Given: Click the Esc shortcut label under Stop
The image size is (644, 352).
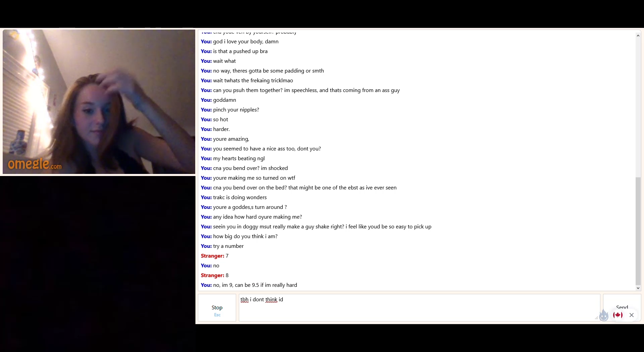Looking at the screenshot, I should click(x=217, y=315).
